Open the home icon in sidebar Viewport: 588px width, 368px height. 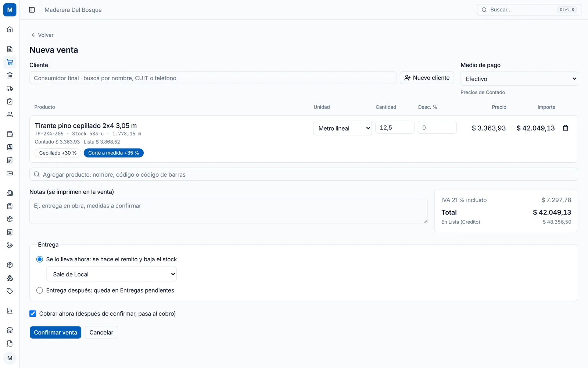(10, 29)
